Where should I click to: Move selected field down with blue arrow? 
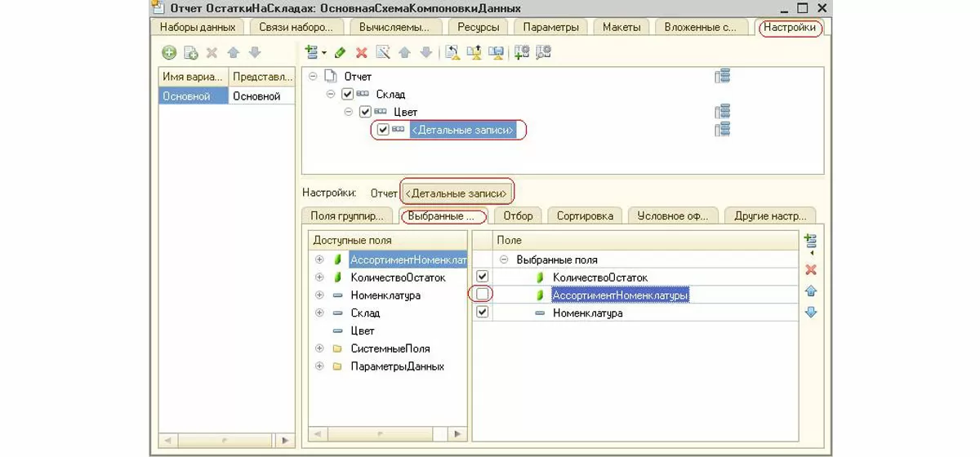811,313
